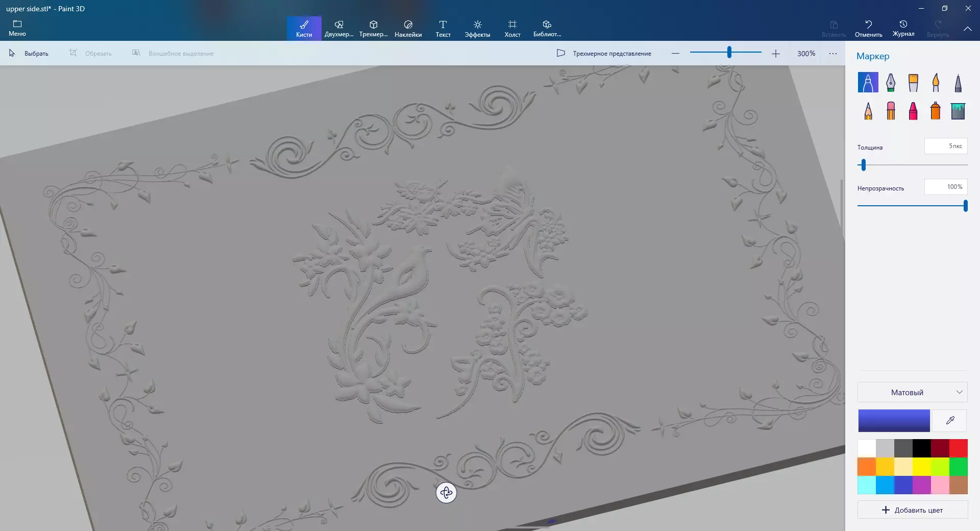Open the Библиотека трехмерных моделей tab
980x531 pixels.
pyautogui.click(x=547, y=28)
